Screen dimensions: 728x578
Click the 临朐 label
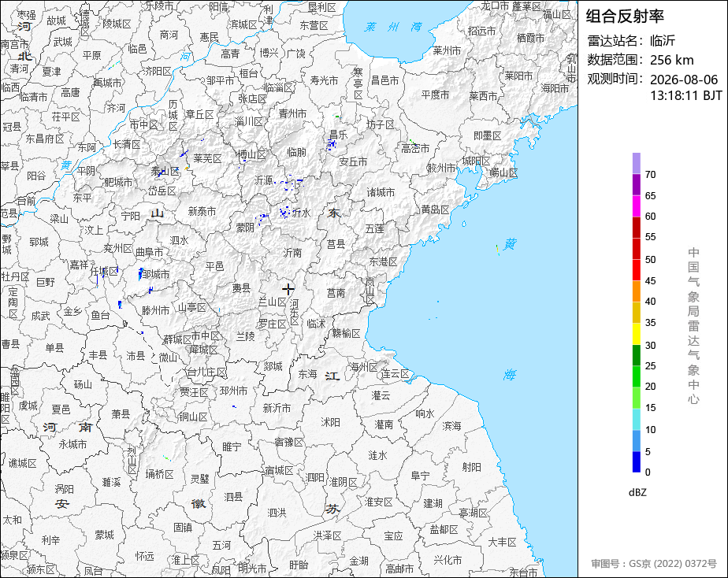tap(297, 152)
